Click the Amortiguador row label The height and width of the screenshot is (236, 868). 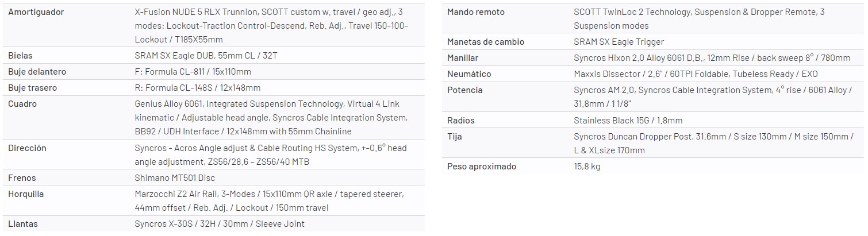(36, 12)
